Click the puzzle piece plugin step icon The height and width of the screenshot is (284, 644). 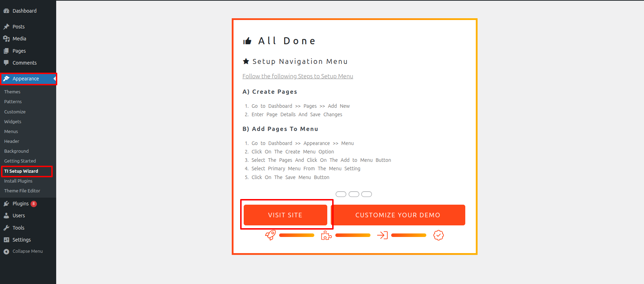pyautogui.click(x=326, y=235)
